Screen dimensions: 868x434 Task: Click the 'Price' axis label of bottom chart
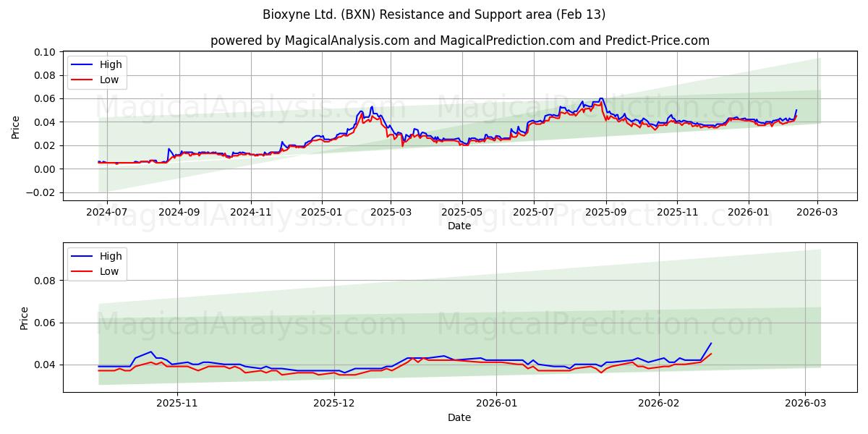(25, 318)
